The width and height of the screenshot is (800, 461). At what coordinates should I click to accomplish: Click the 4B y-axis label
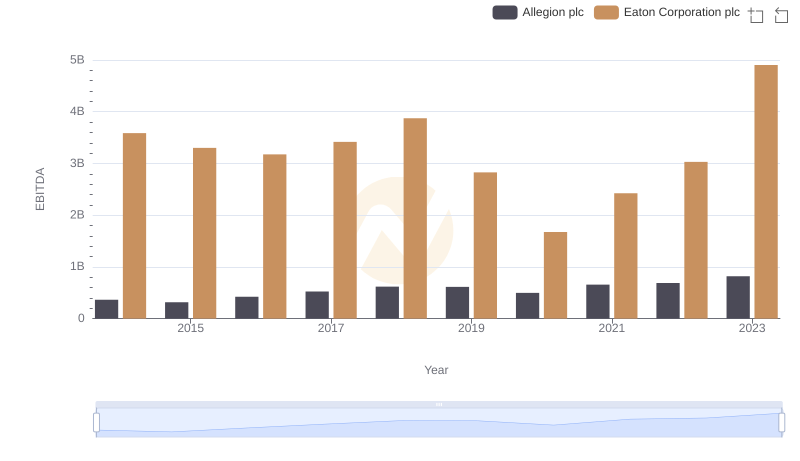77,112
